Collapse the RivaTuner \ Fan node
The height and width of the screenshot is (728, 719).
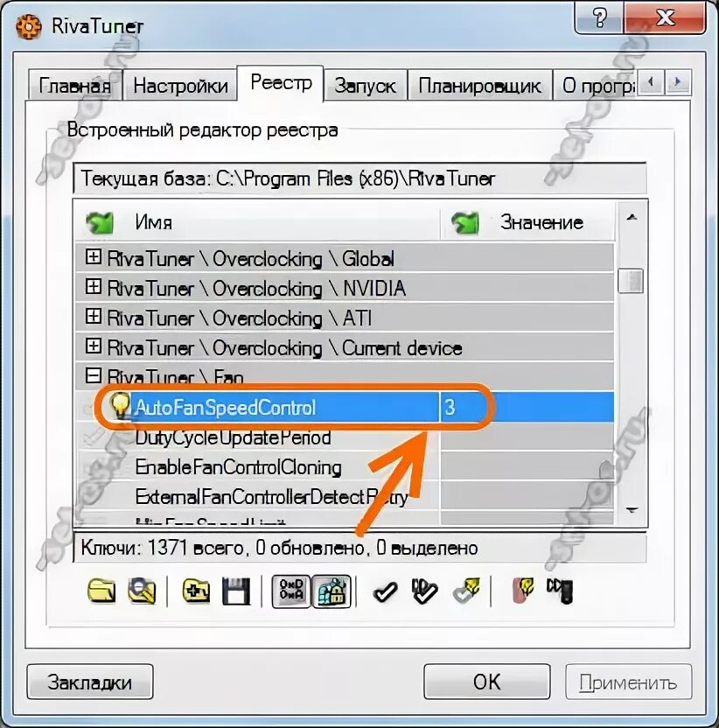coord(94,375)
